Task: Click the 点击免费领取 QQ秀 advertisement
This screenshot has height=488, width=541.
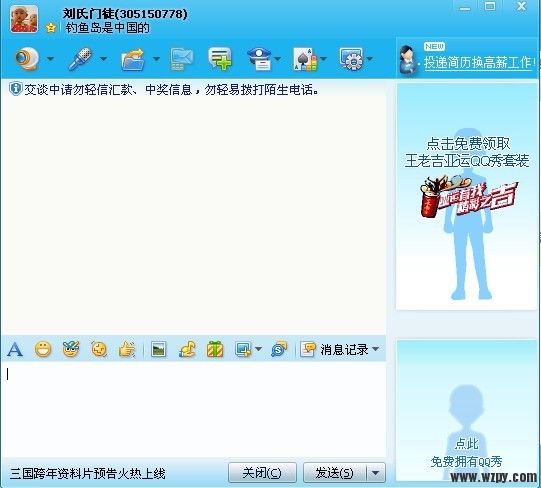Action: coord(467,197)
